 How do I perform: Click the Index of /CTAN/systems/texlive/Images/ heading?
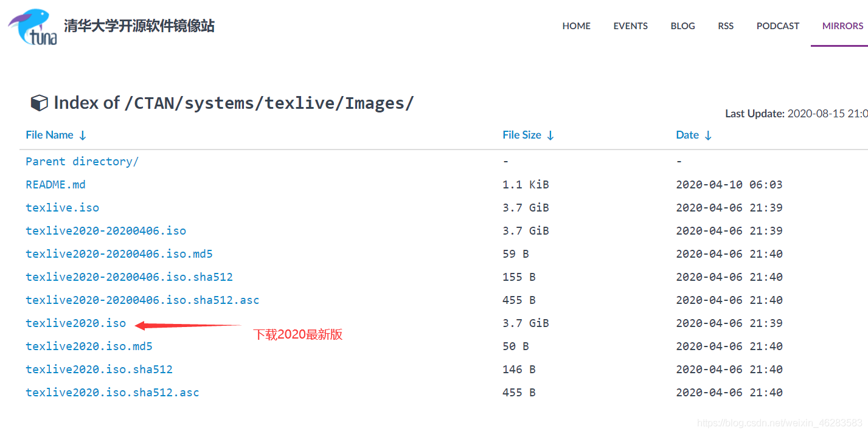click(x=234, y=103)
